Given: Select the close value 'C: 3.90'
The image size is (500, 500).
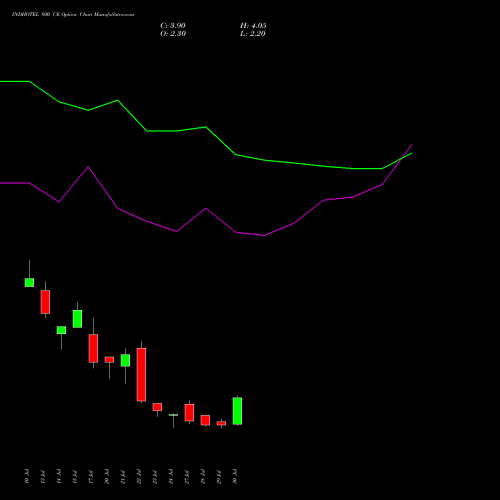Looking at the screenshot, I should 173,26.
